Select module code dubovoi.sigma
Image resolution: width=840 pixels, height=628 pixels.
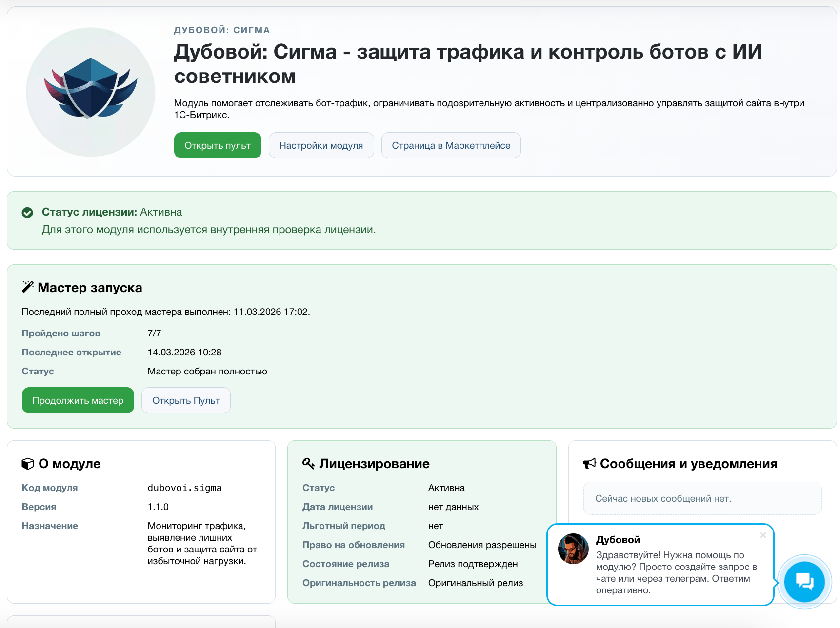pos(184,488)
